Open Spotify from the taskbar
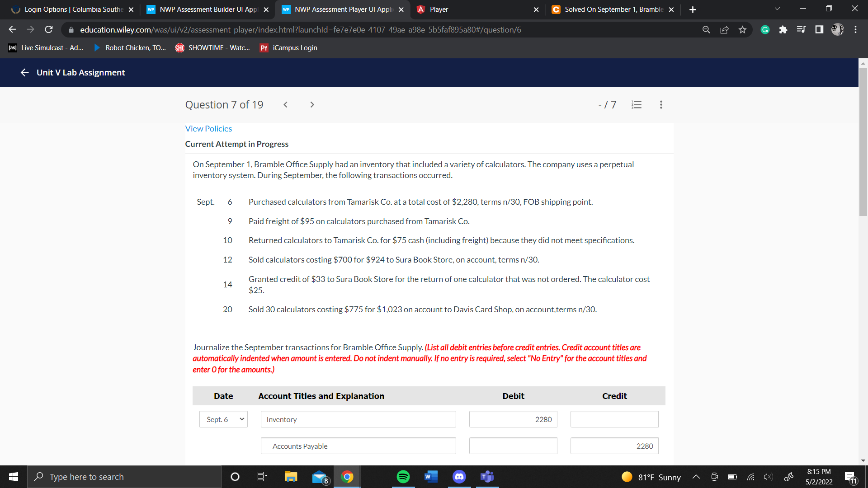 tap(403, 477)
